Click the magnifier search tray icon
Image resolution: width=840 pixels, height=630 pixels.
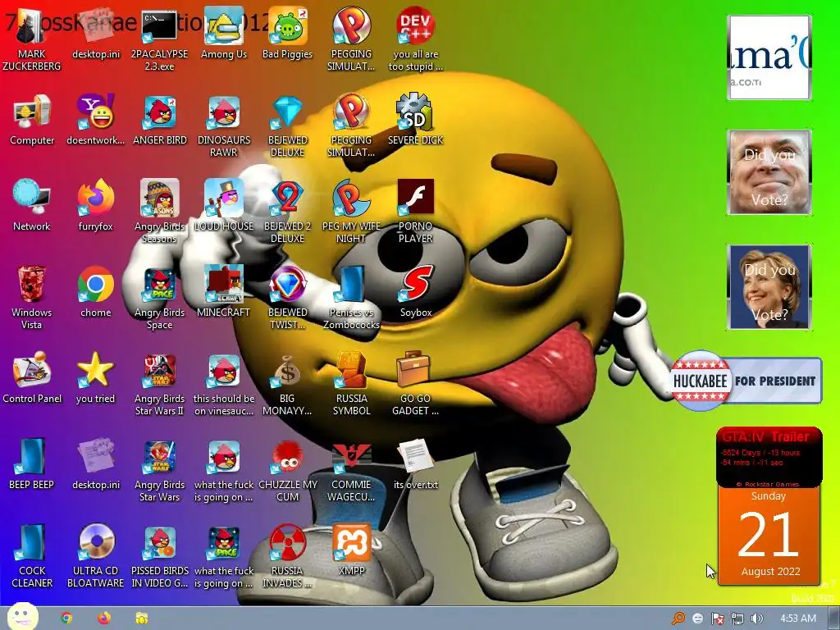pyautogui.click(x=678, y=619)
